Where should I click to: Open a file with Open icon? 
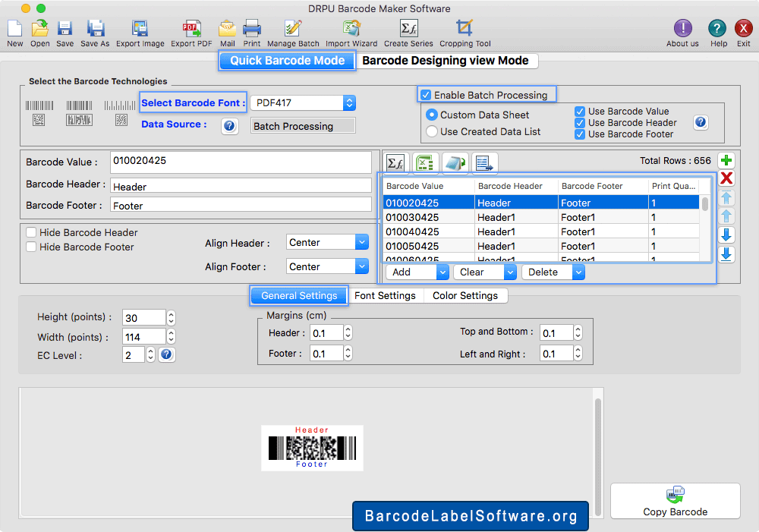coord(39,29)
